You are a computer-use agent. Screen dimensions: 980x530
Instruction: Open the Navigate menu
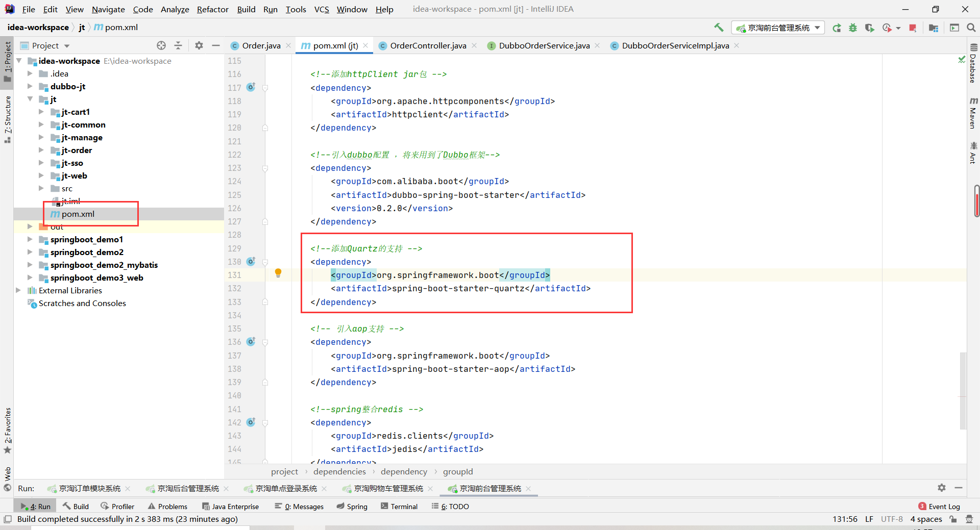click(x=108, y=9)
